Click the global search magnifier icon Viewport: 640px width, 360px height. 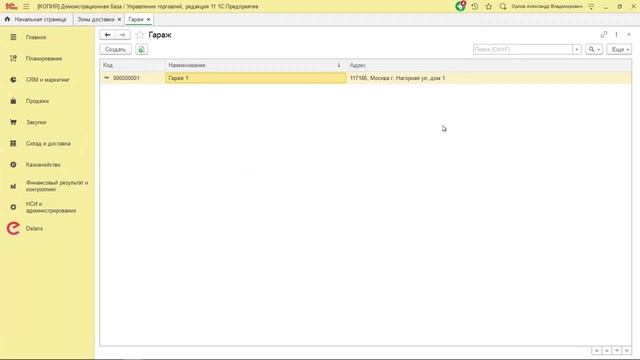point(503,7)
